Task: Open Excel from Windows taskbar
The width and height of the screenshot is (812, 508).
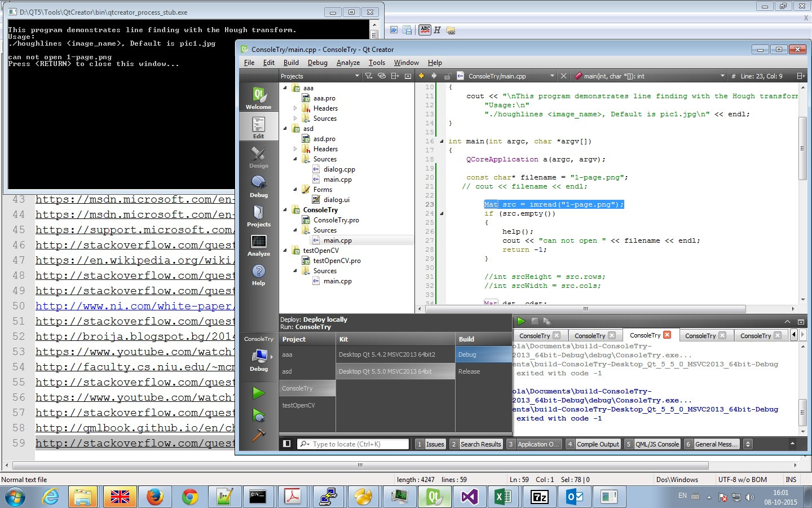Action: point(503,497)
